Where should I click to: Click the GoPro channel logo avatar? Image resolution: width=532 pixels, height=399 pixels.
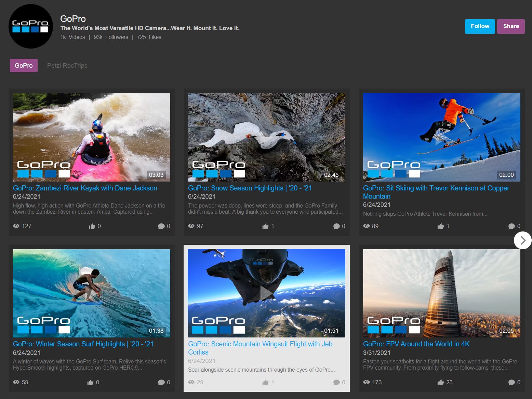(31, 26)
